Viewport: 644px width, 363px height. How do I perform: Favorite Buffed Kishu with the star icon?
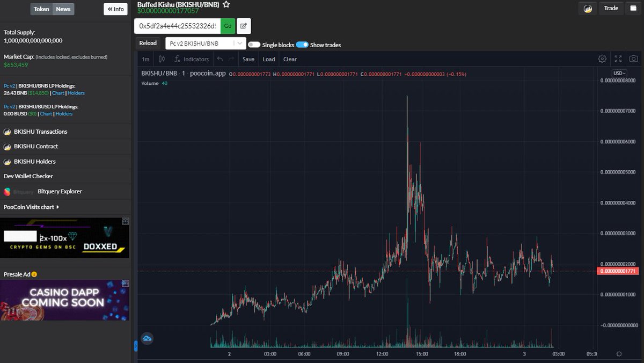point(226,4)
